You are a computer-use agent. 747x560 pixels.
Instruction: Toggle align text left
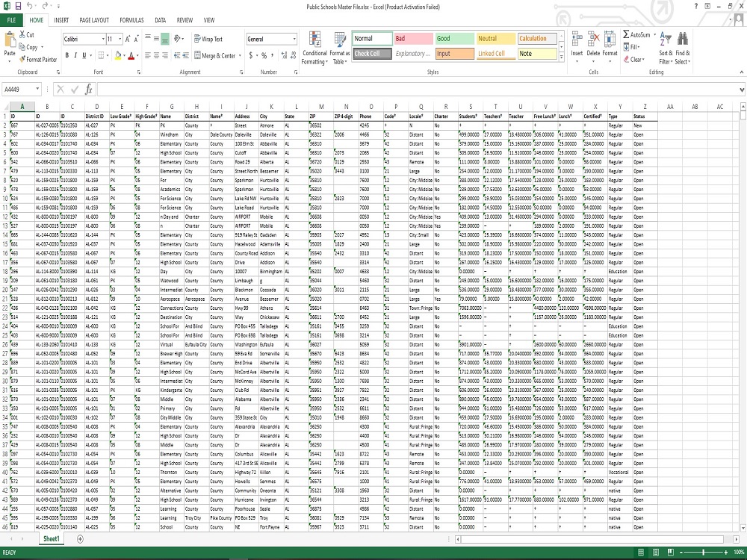[148, 56]
